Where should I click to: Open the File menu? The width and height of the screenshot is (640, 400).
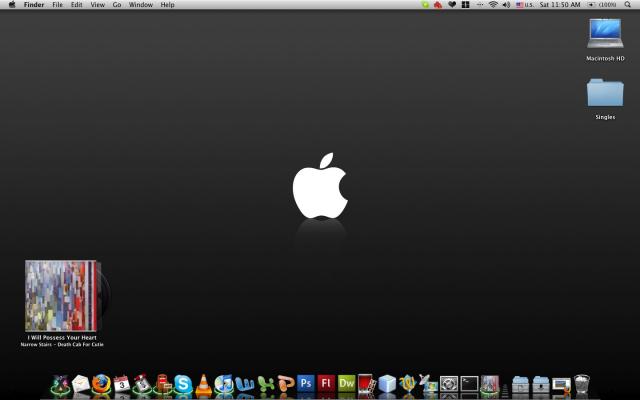tap(58, 5)
